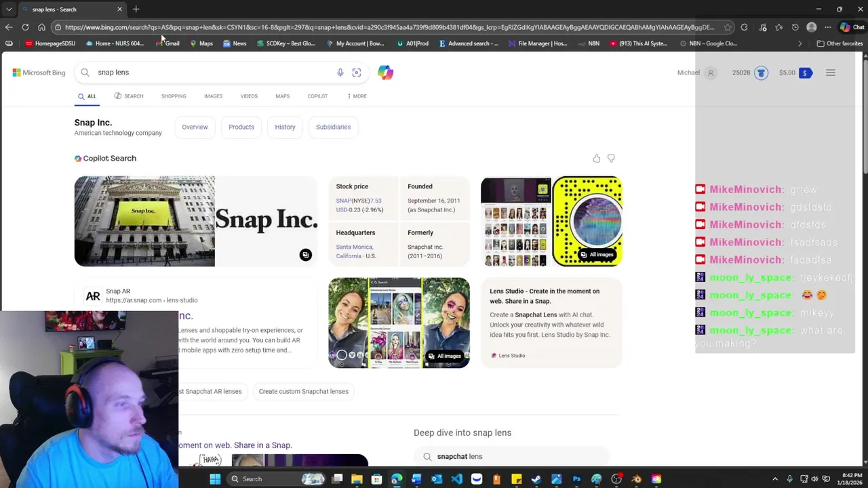
Task: Expand the tab list chevron
Action: (x=9, y=9)
